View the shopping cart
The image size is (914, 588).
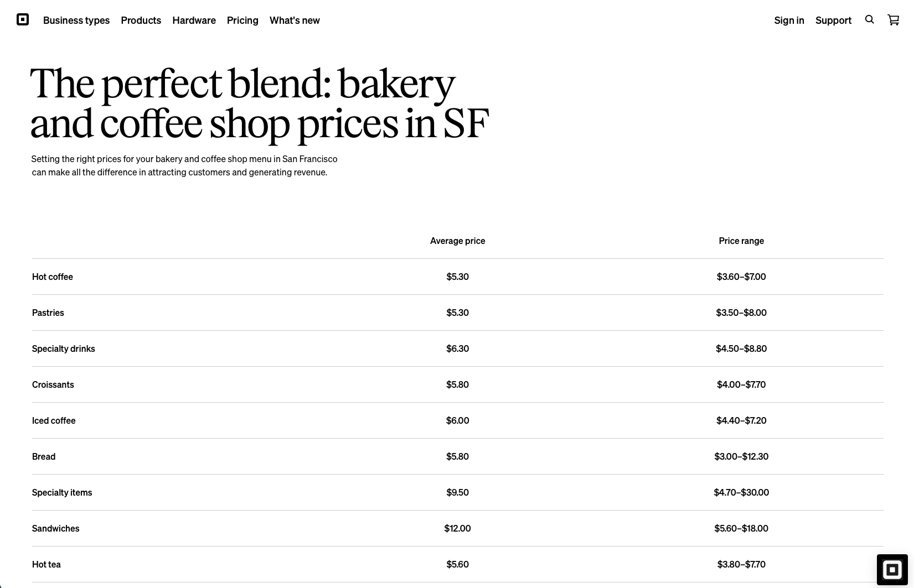coord(893,20)
